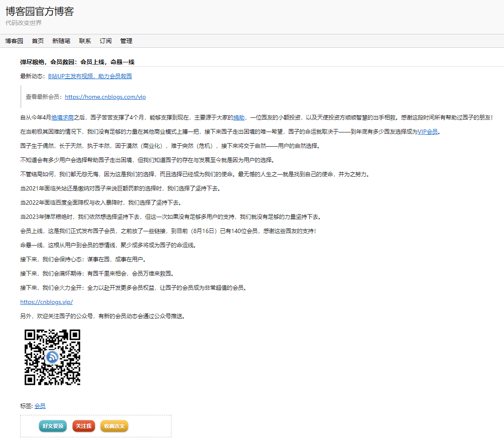Screen dimensions: 504x442
Task: Visit https://cnblogs.vip/ link
Action: 46,302
